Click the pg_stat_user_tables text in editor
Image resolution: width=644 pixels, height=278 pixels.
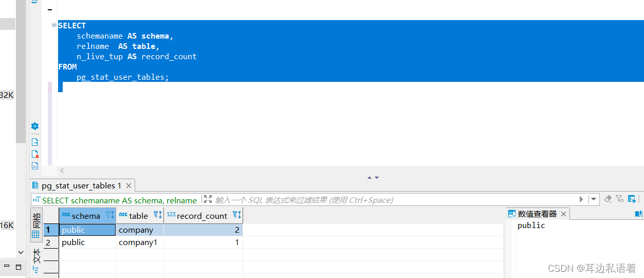click(122, 77)
